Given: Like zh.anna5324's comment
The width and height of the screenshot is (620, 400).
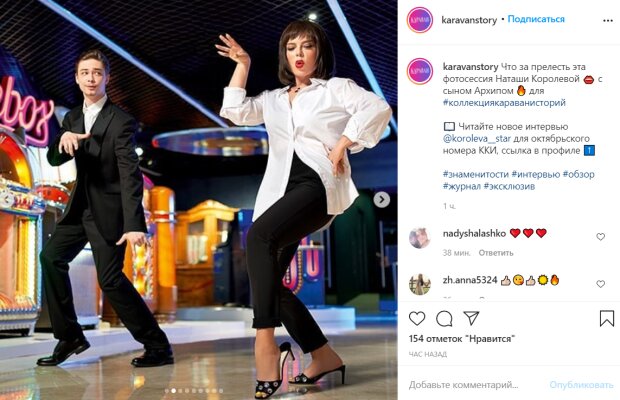Looking at the screenshot, I should (600, 284).
